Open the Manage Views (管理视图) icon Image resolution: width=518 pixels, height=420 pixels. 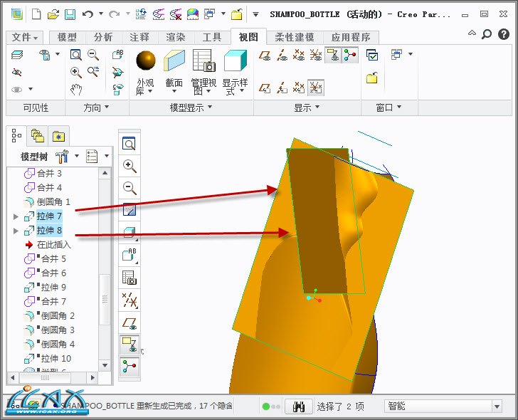[203, 62]
